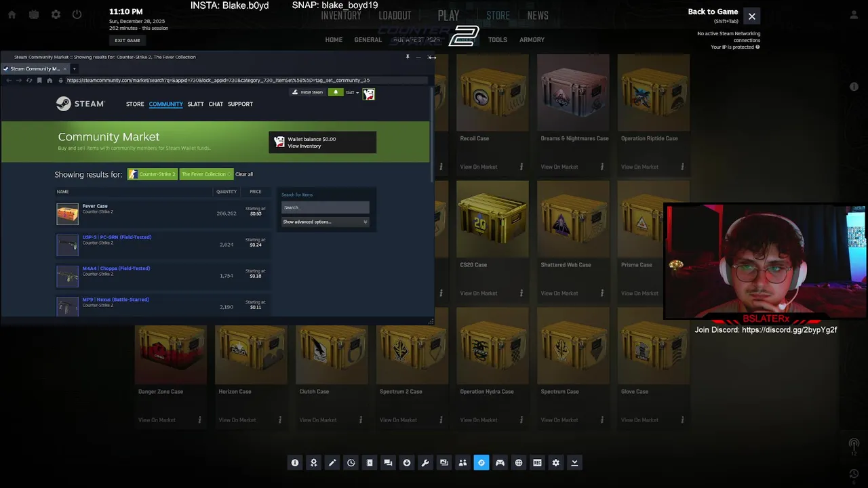Open STORE in the Steam page header
868x488 pixels.
tap(135, 104)
